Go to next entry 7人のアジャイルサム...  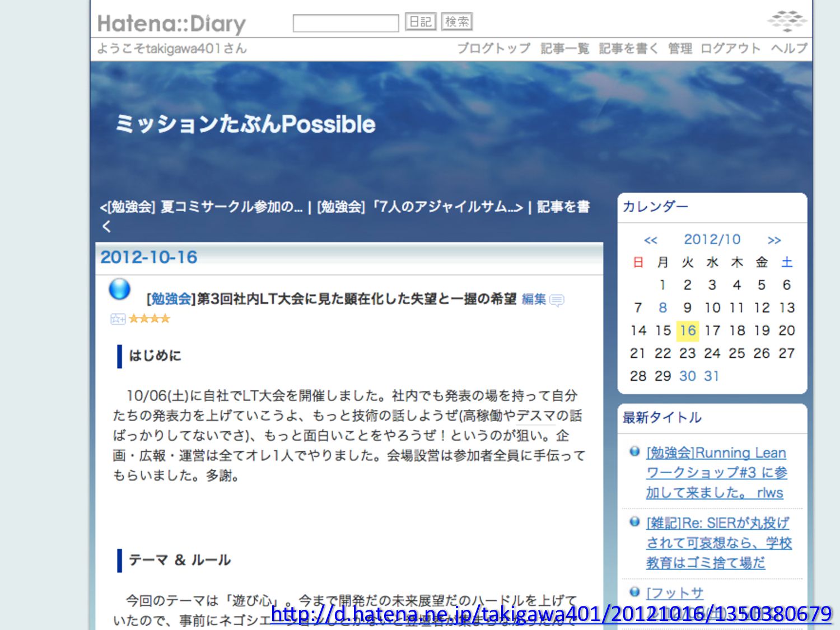click(420, 207)
